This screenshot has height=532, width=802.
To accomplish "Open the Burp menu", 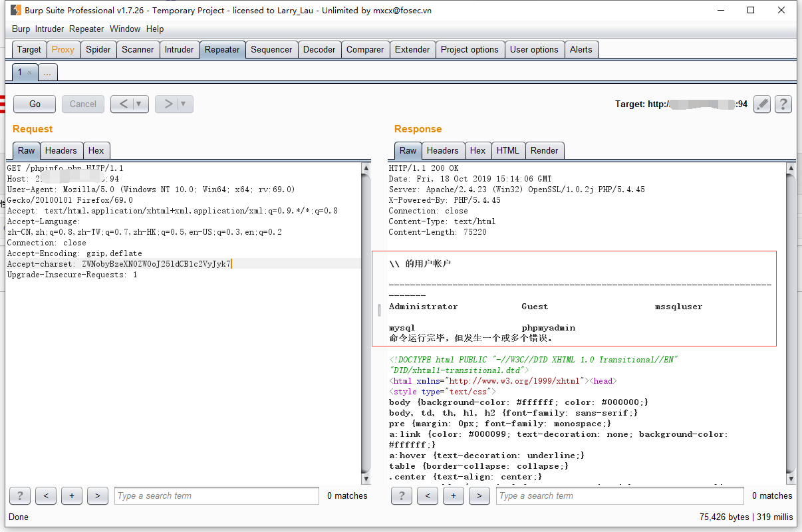I will click(x=21, y=29).
